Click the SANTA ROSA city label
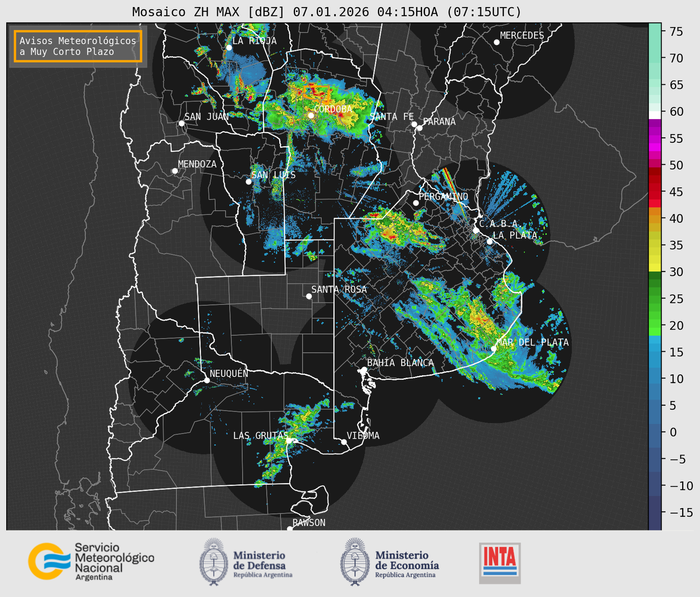The height and width of the screenshot is (597, 700). (x=339, y=289)
